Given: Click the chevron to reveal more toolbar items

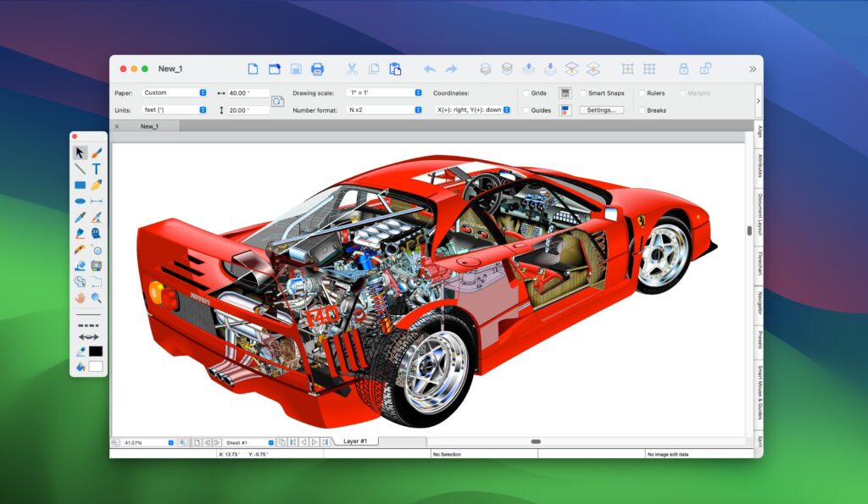Looking at the screenshot, I should click(x=753, y=69).
